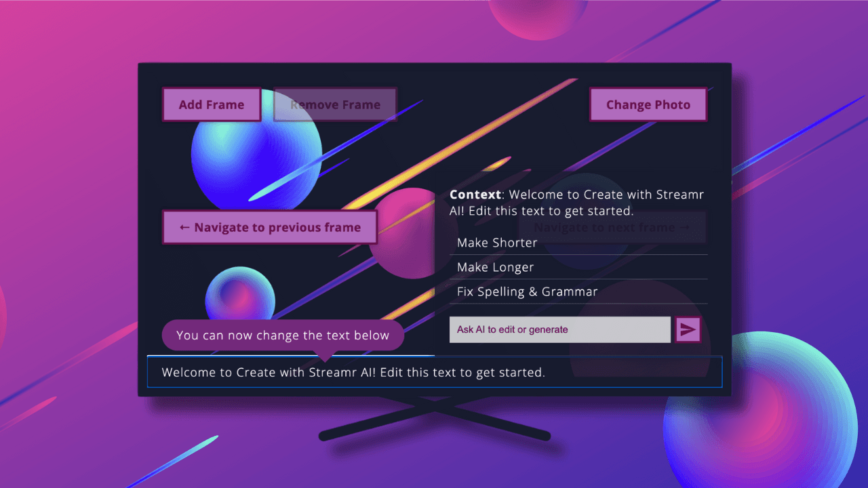Dismiss the 'You can now change the text' tooltip
The width and height of the screenshot is (868, 488).
[x=282, y=335]
